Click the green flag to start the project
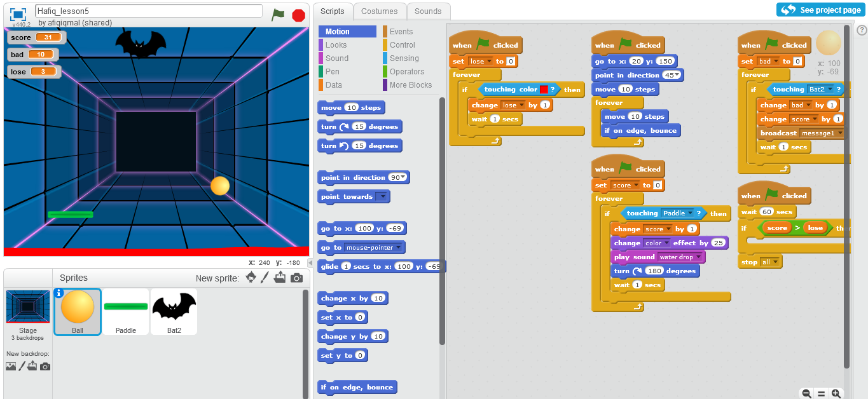Image resolution: width=868 pixels, height=399 pixels. 278,15
